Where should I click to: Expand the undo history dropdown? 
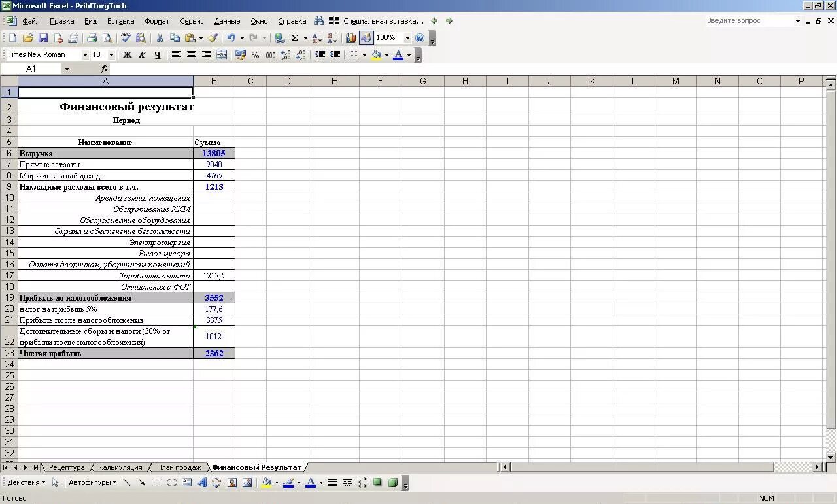(242, 38)
